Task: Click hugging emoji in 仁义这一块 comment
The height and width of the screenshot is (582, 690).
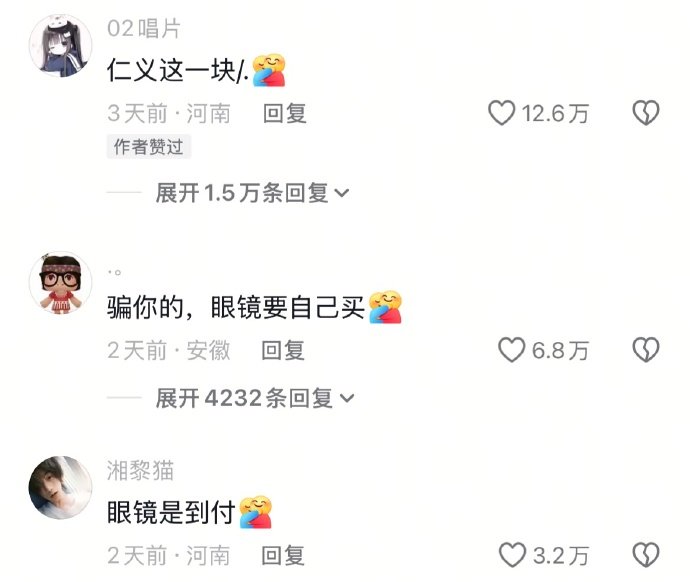Action: pos(269,70)
